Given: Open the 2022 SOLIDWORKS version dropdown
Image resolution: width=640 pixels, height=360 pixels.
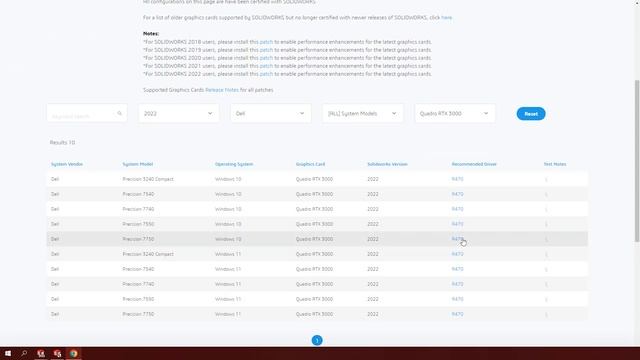Looking at the screenshot, I should pyautogui.click(x=179, y=113).
